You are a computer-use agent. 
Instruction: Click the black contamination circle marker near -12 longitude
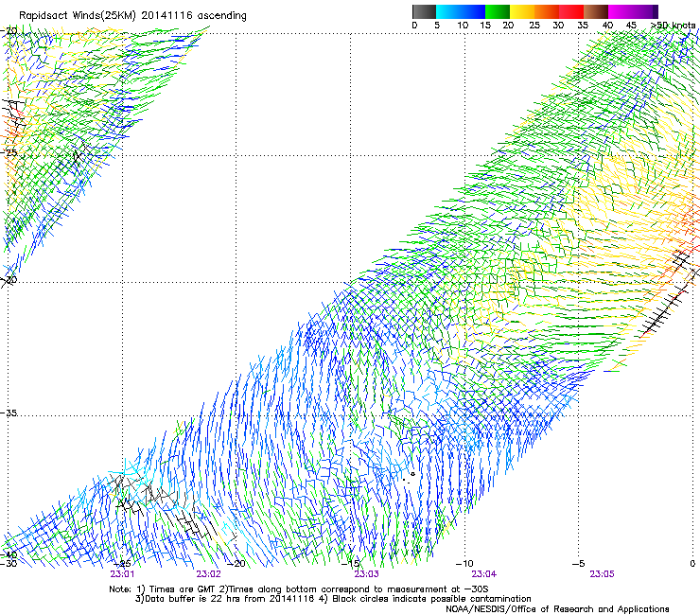coord(412,474)
